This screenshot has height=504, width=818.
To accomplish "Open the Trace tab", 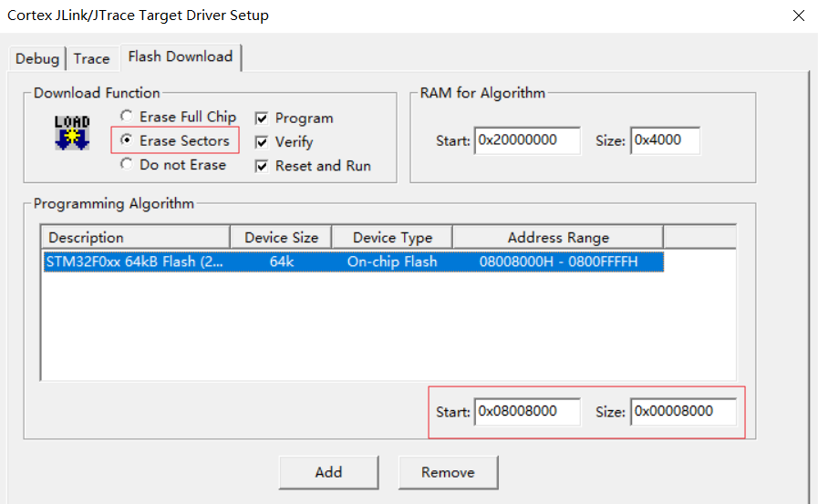I will tap(92, 58).
